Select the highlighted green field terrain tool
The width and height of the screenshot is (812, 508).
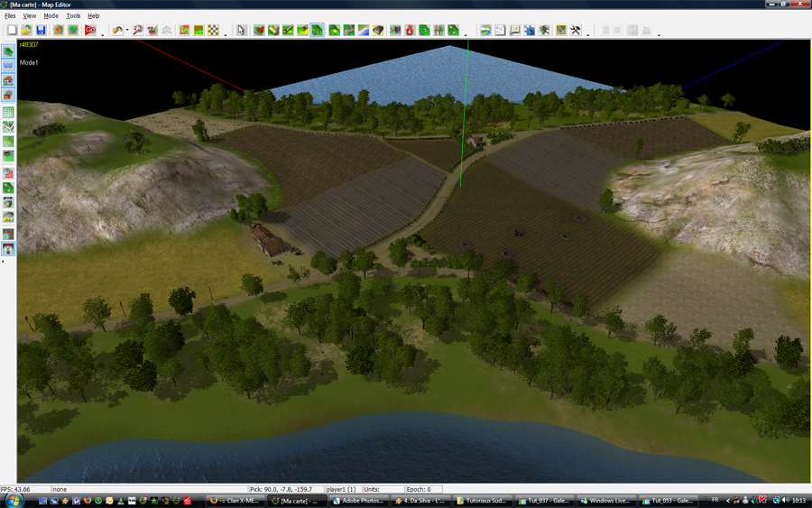point(318,30)
